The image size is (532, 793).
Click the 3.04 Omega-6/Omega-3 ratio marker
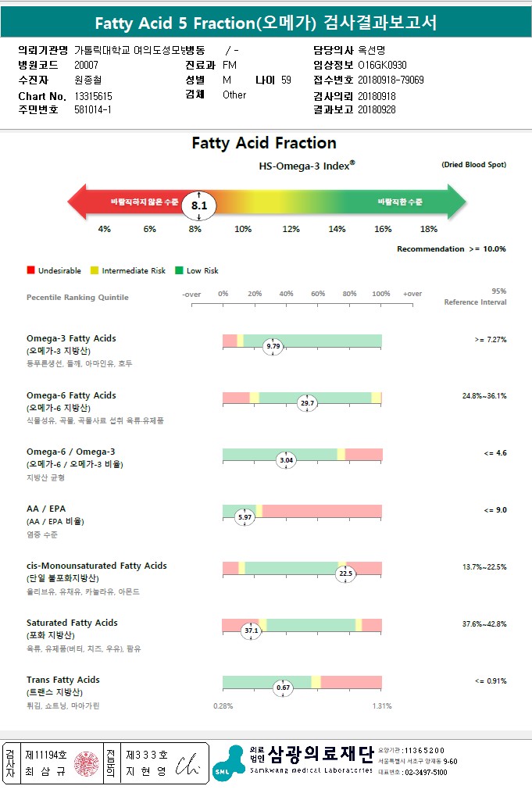287,460
